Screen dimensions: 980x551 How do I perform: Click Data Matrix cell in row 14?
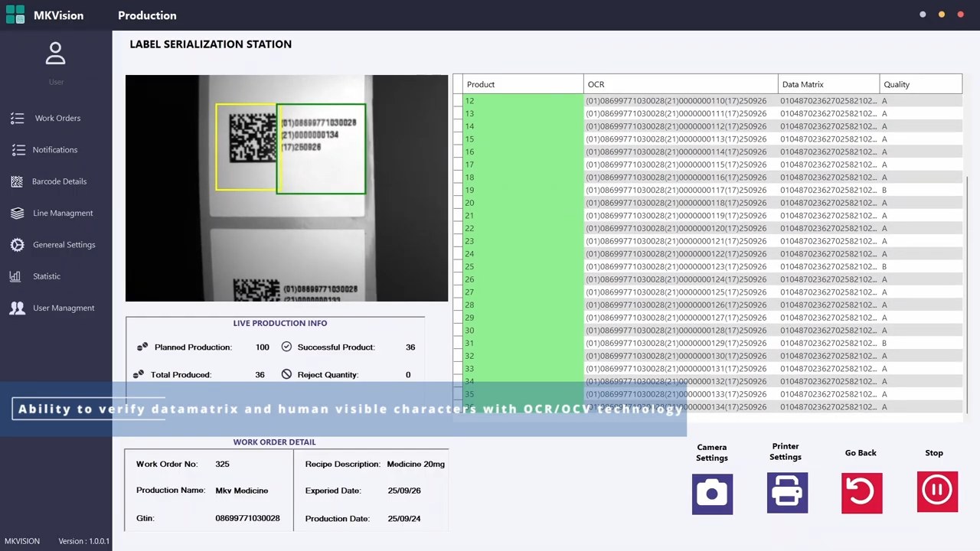pyautogui.click(x=828, y=126)
